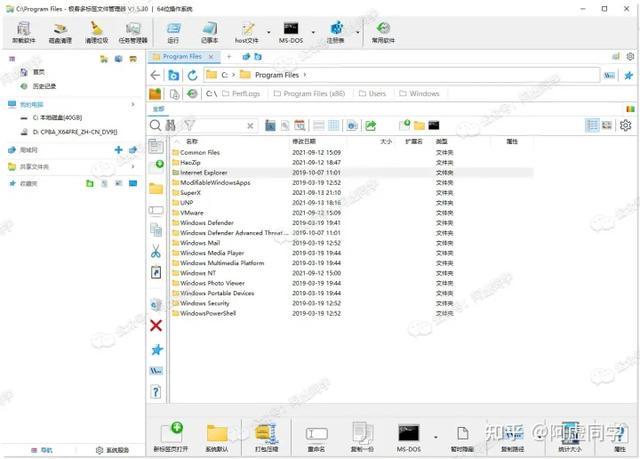Expand top MS-DOS dropdown arrow
The image size is (640, 459).
(313, 32)
